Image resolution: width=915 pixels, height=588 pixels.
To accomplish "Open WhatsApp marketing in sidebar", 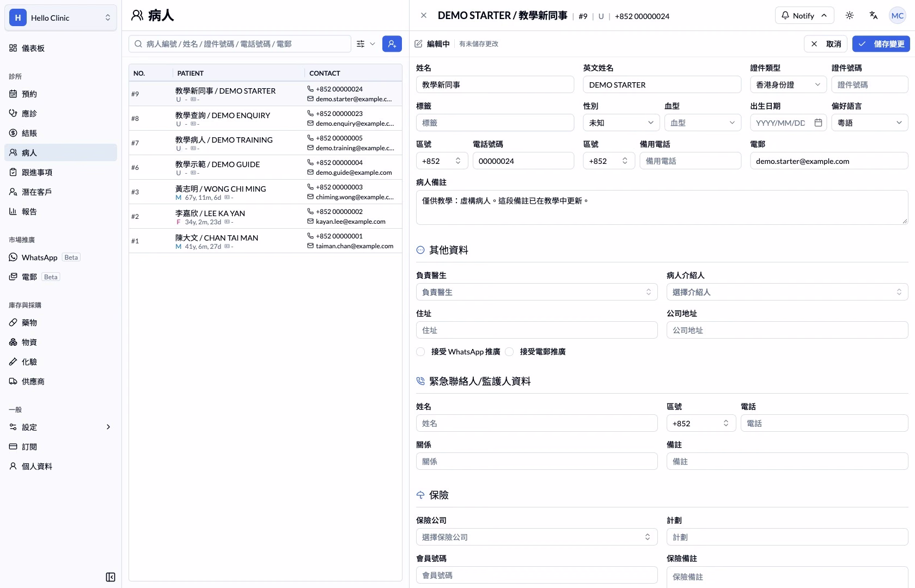I will click(60, 258).
